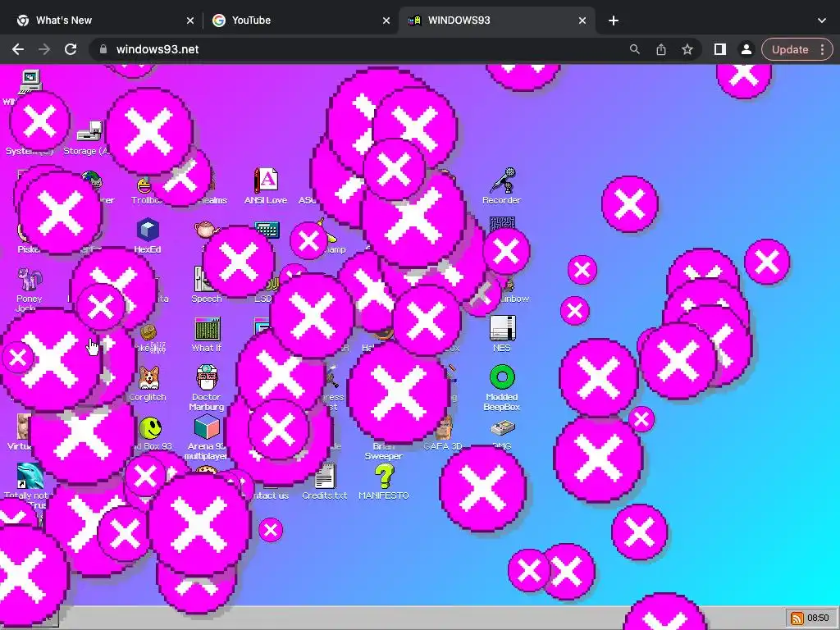The image size is (840, 630).
Task: Close the What's New tab
Action: click(190, 21)
